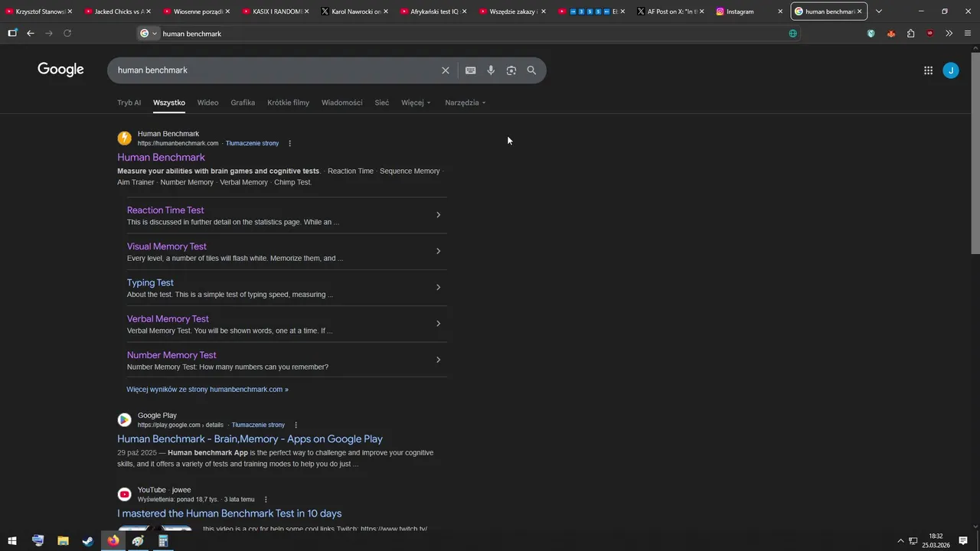This screenshot has width=980, height=551.
Task: Go to the Google logo homepage
Action: (60, 70)
